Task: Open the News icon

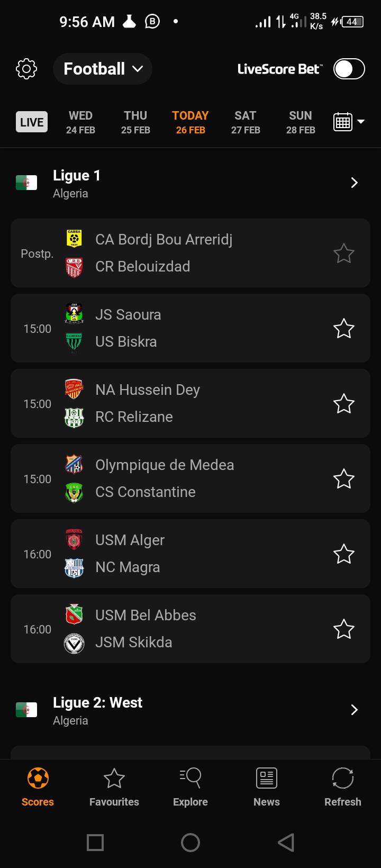Action: (x=267, y=778)
